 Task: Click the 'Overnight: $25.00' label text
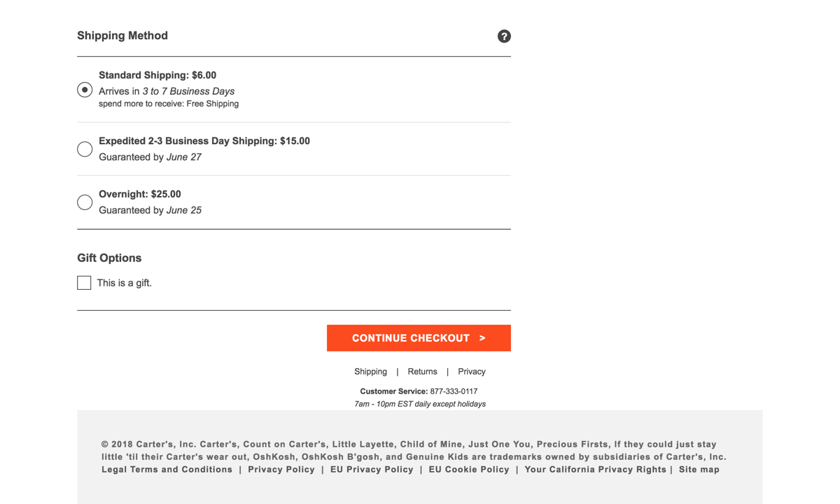[140, 195]
